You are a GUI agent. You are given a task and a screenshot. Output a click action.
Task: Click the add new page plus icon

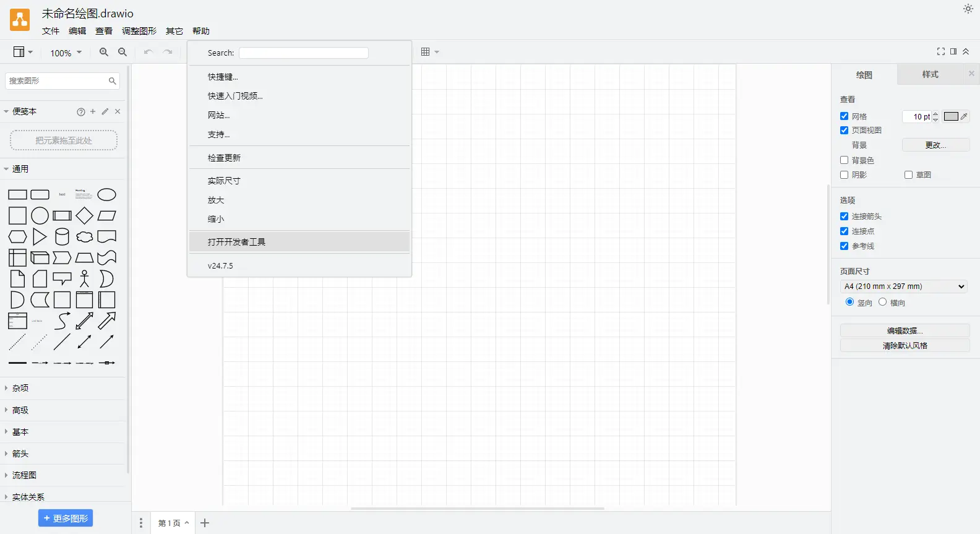(x=205, y=523)
